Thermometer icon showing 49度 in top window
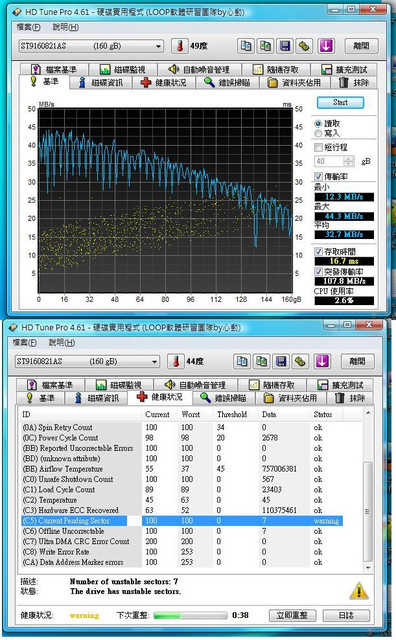 (x=180, y=46)
